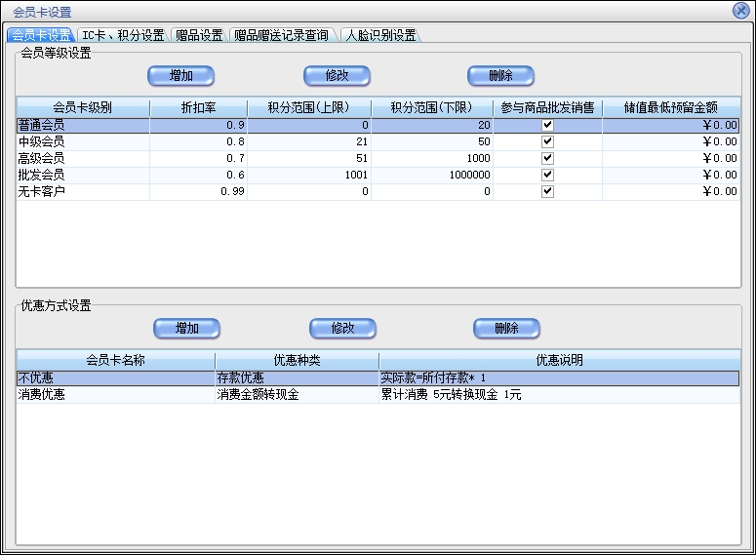Click 修改 button in 会员等级设置
Image resolution: width=756 pixels, height=555 pixels.
click(x=337, y=75)
